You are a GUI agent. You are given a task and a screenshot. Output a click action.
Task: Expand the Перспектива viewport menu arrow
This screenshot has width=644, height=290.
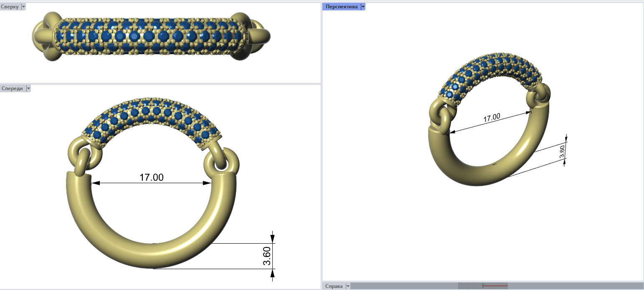pos(363,7)
